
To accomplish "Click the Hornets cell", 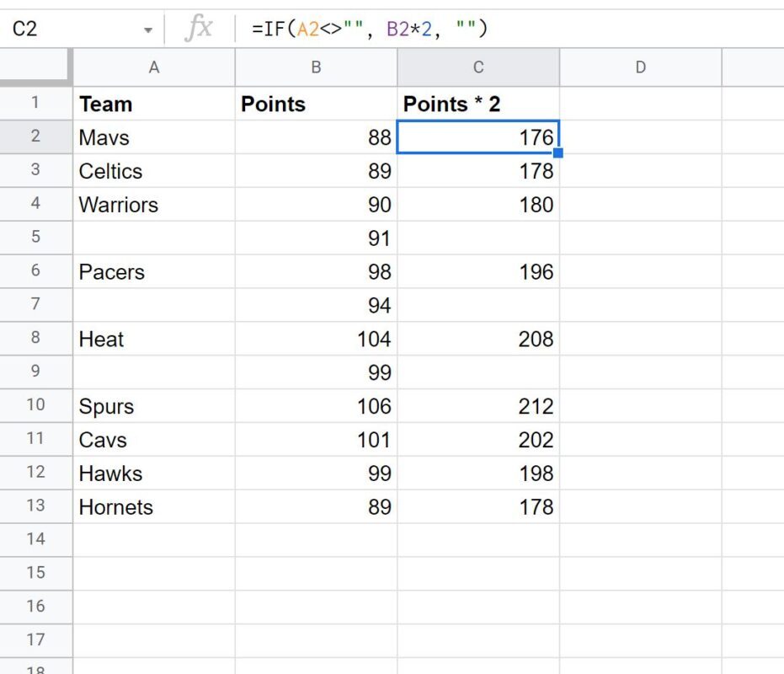I will tap(154, 507).
